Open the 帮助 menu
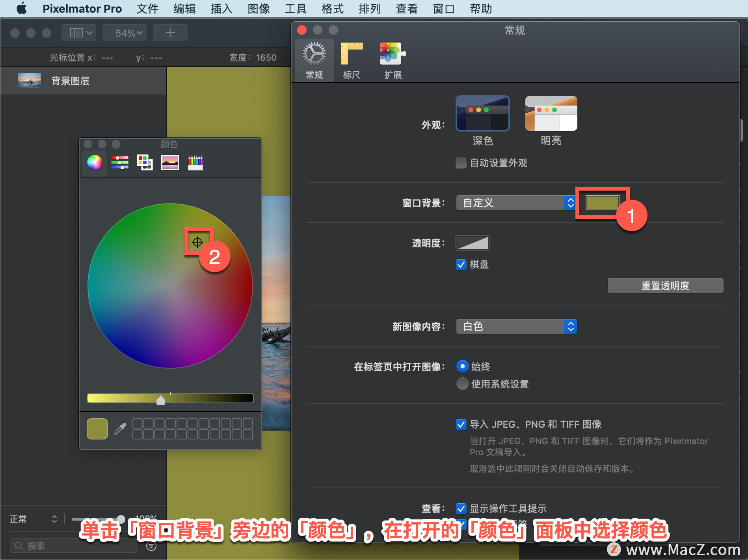 click(x=481, y=8)
